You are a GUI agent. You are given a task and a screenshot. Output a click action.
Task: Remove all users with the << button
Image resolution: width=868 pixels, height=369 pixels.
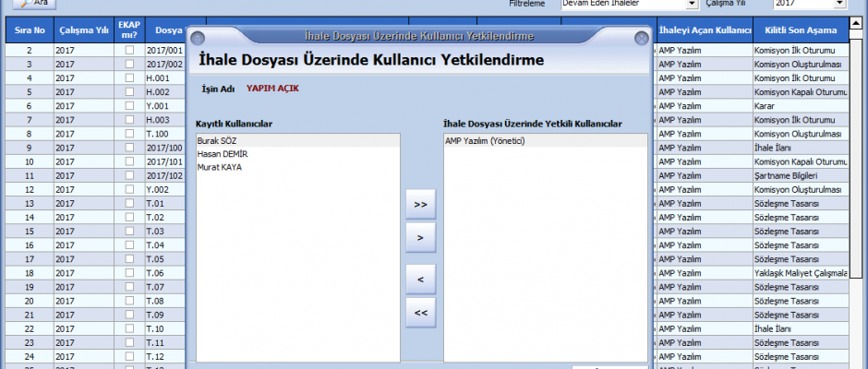click(421, 313)
